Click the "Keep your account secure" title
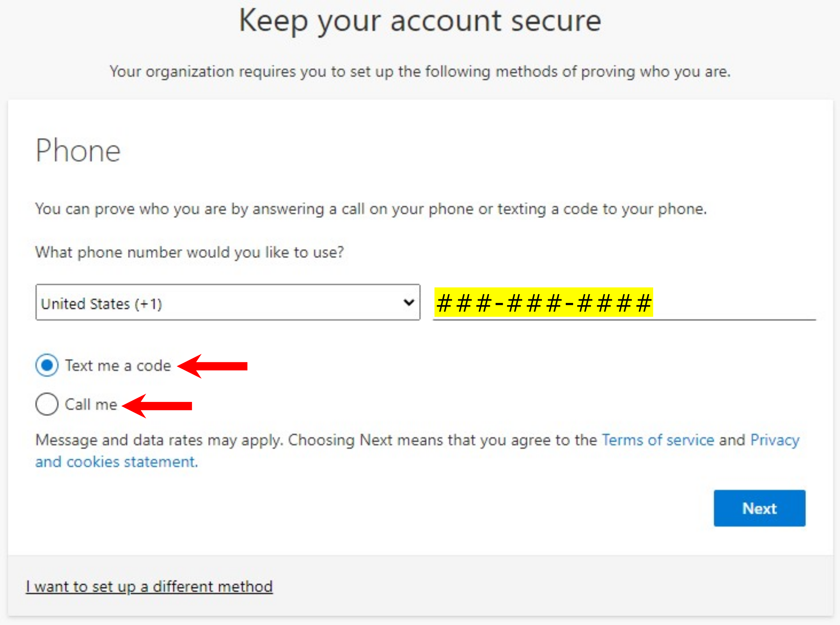 (x=420, y=21)
